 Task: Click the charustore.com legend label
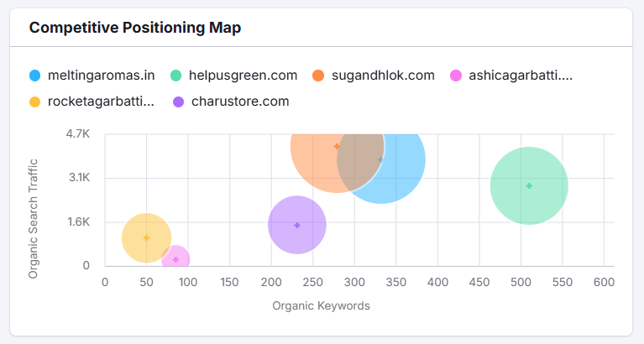pos(240,102)
